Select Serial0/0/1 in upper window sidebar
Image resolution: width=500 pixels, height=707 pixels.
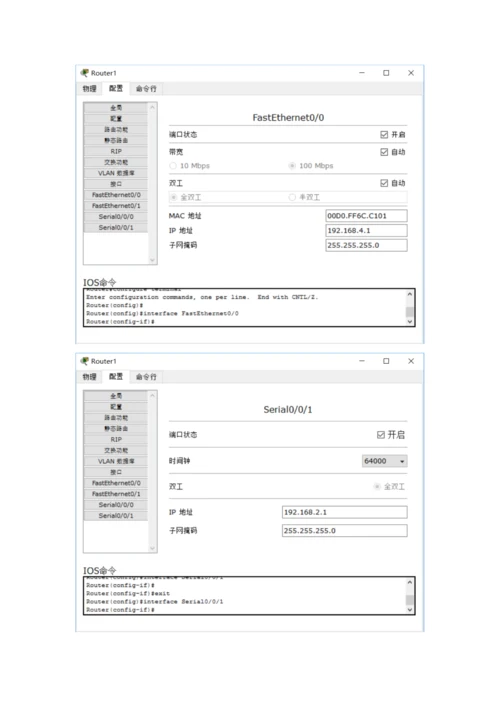coord(116,227)
